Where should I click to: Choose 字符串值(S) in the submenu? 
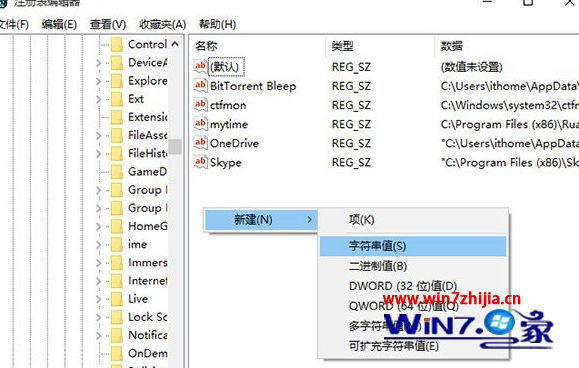tap(413, 246)
